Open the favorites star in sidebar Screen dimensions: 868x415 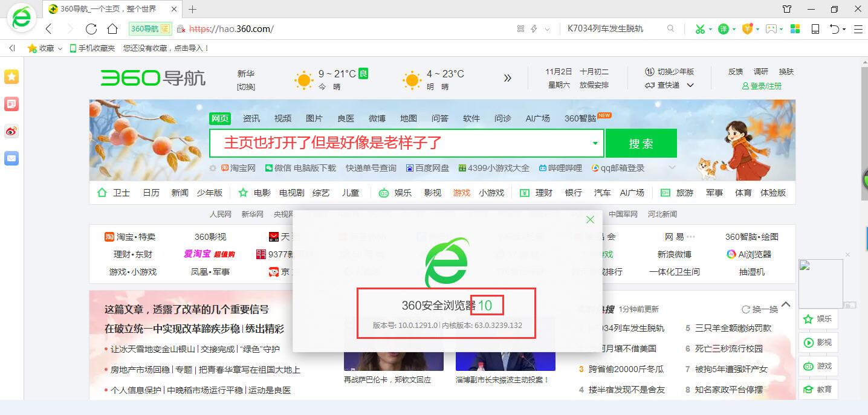pyautogui.click(x=11, y=76)
